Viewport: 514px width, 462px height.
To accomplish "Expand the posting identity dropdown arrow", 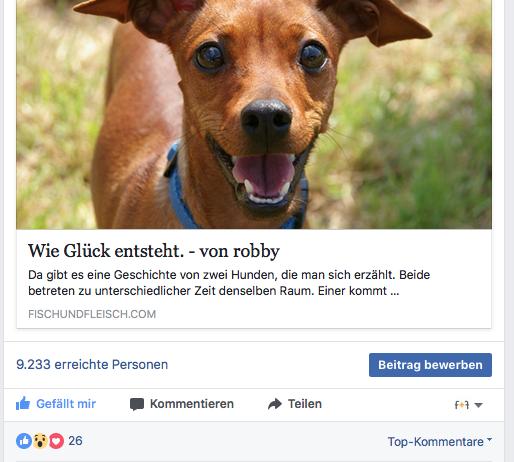I will tap(478, 405).
